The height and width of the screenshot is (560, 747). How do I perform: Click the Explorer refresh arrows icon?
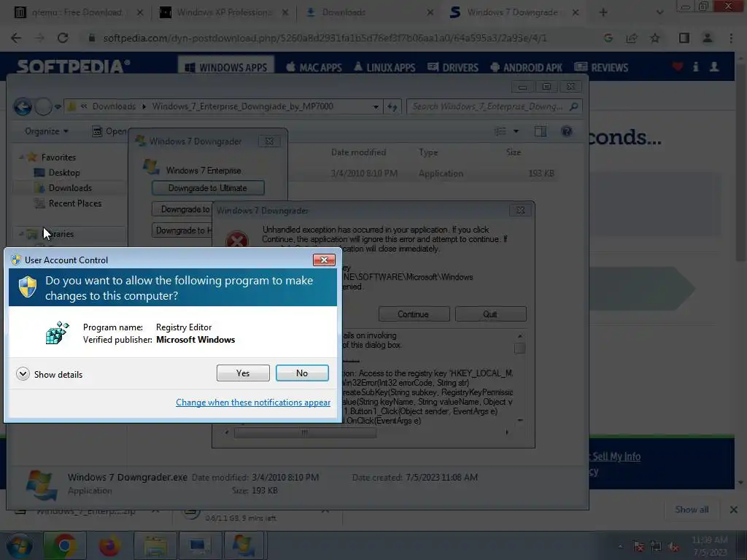click(x=392, y=106)
